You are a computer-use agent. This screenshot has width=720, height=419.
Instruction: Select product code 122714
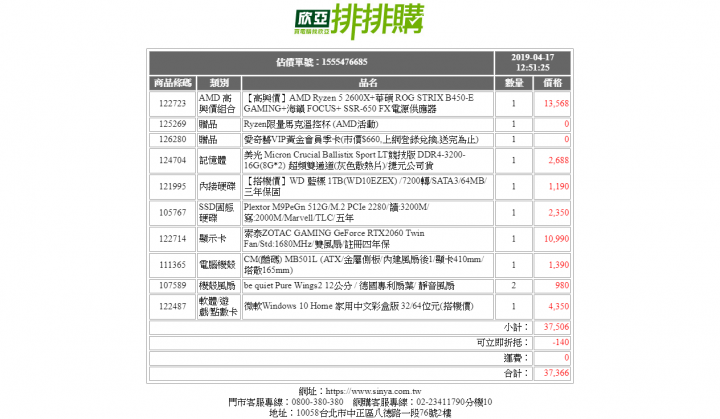173,239
